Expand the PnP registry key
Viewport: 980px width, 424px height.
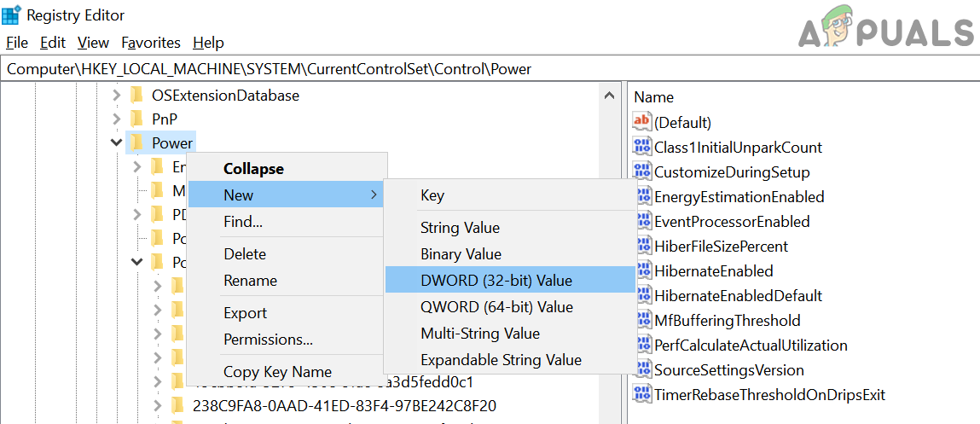coord(117,119)
